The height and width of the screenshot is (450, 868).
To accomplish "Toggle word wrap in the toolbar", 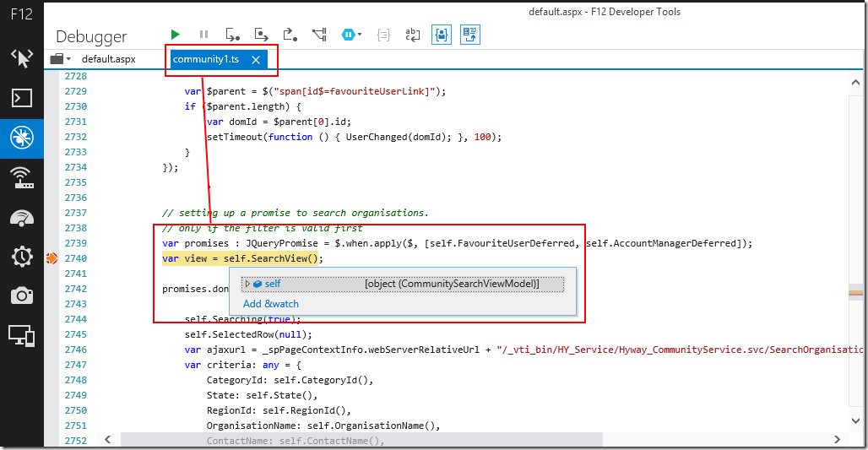I will point(412,35).
